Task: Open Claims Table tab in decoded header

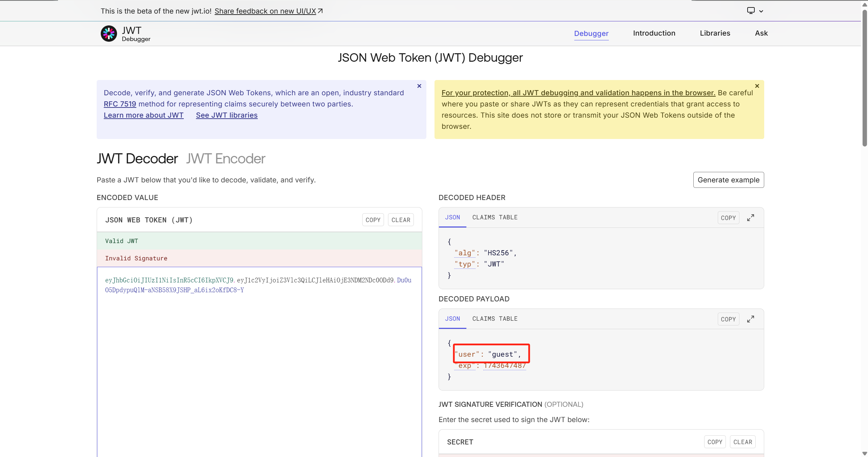Action: click(x=495, y=217)
